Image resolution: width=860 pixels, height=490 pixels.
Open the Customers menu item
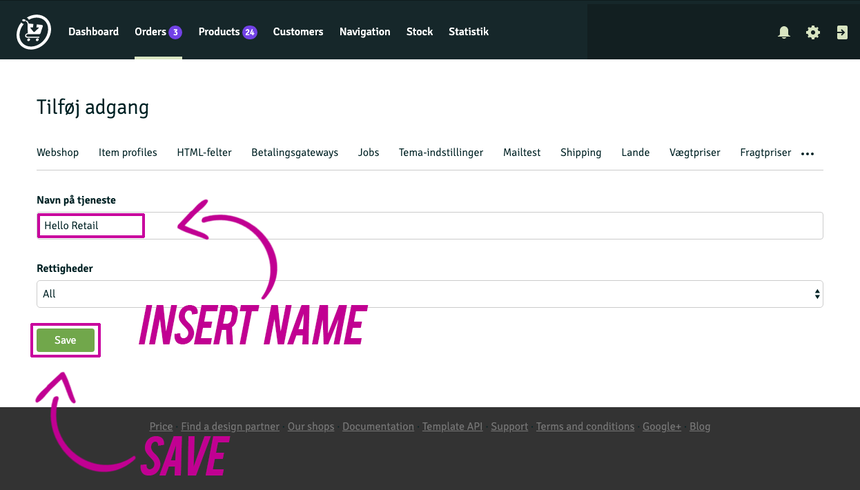click(x=298, y=32)
